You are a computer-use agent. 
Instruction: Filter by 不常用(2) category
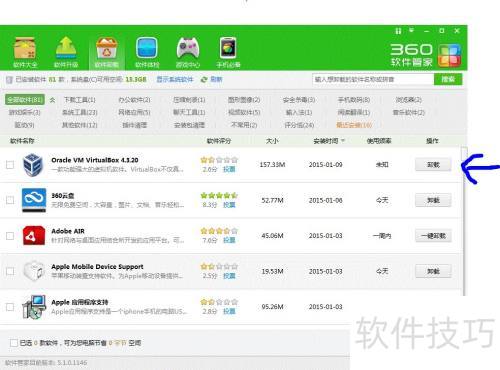click(244, 125)
